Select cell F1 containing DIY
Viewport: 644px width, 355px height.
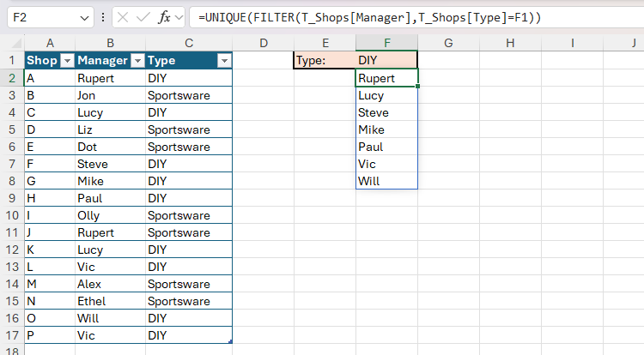pyautogui.click(x=387, y=60)
